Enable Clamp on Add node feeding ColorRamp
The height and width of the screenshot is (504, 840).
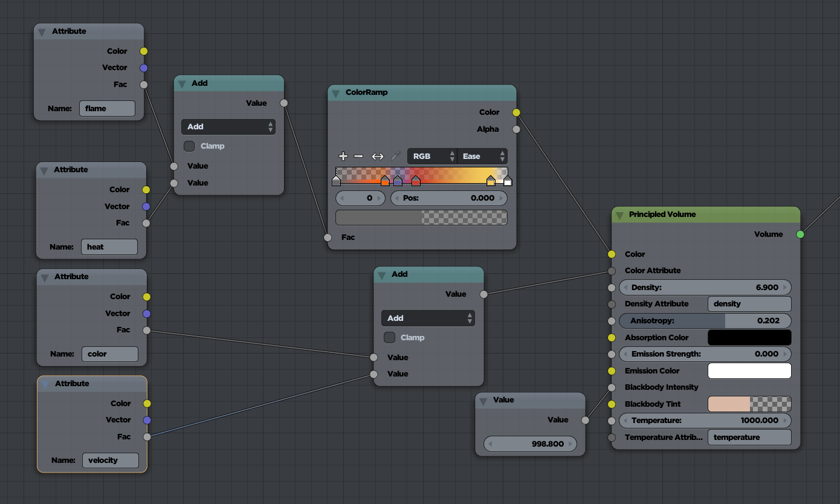tap(189, 146)
